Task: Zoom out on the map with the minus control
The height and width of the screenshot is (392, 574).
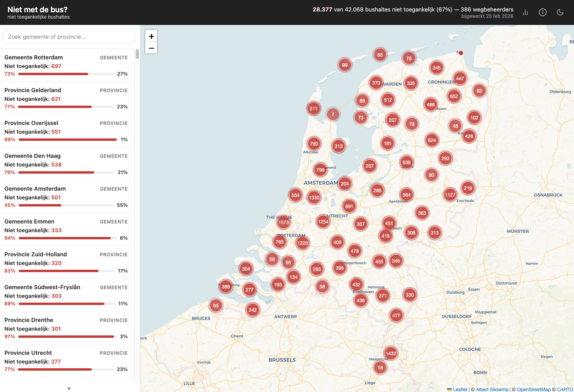Action: tap(151, 48)
